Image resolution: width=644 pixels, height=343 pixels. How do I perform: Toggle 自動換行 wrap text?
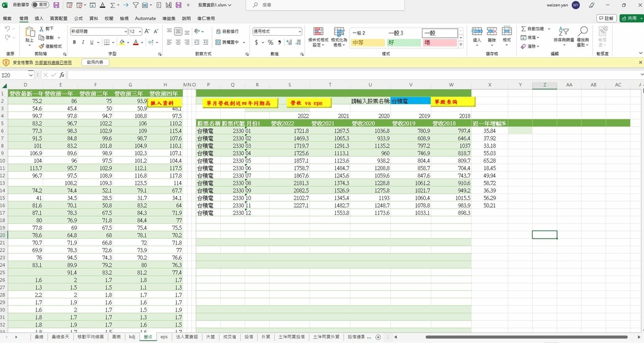(227, 31)
